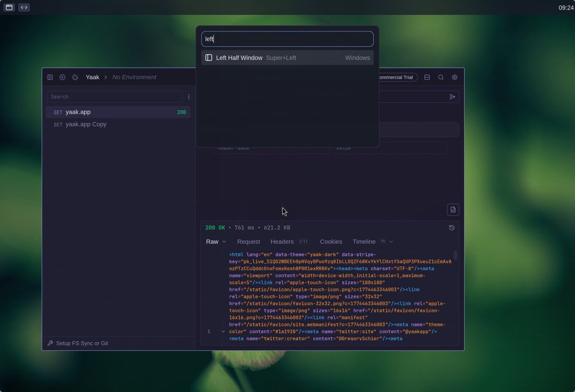Click the window tabs icon at top left
The image size is (575, 392).
(9, 7)
